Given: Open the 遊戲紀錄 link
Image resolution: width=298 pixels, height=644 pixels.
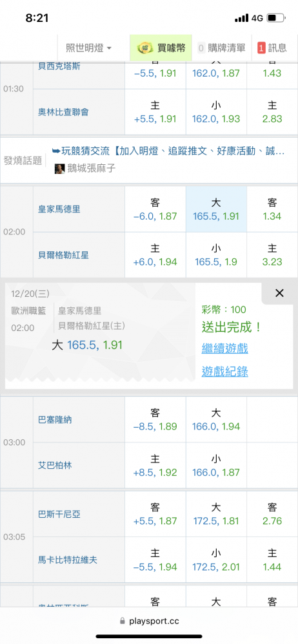Looking at the screenshot, I should pyautogui.click(x=224, y=372).
